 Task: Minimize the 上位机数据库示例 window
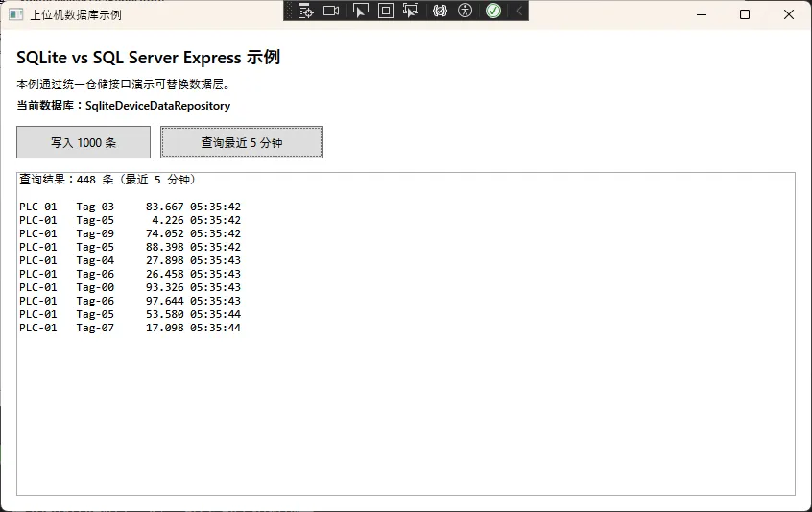click(x=702, y=14)
